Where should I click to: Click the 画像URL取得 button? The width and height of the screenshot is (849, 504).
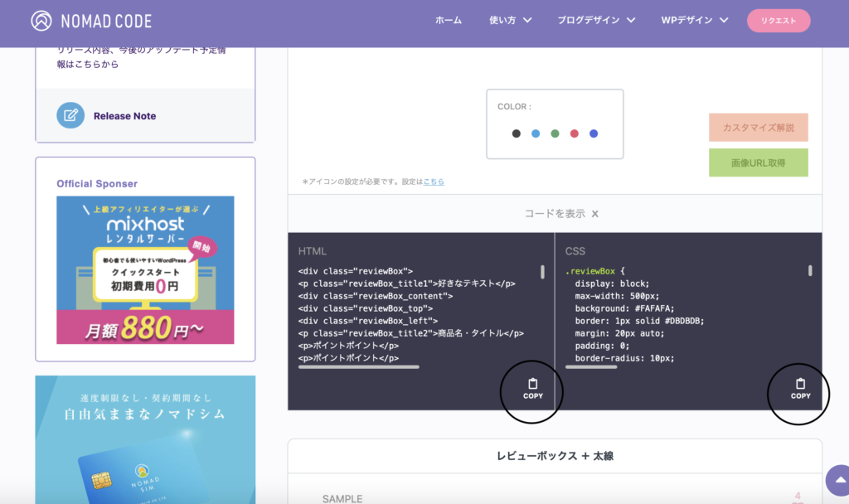759,162
